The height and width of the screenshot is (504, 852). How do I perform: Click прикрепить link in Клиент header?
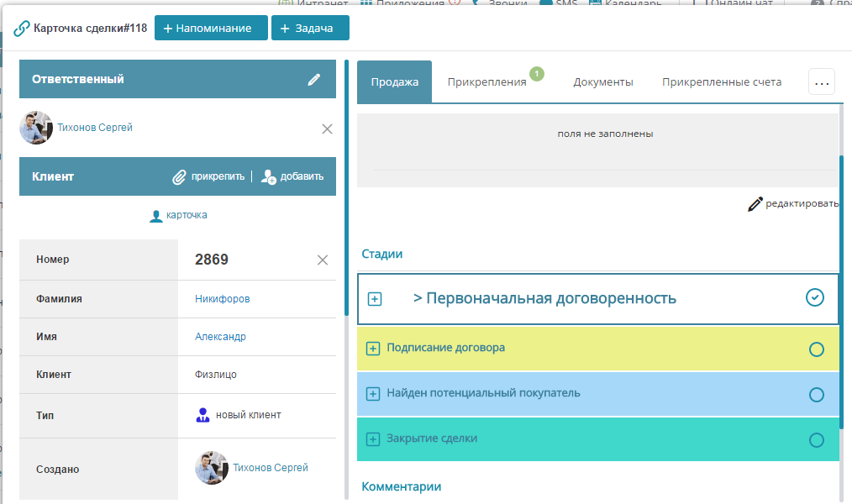(x=218, y=176)
